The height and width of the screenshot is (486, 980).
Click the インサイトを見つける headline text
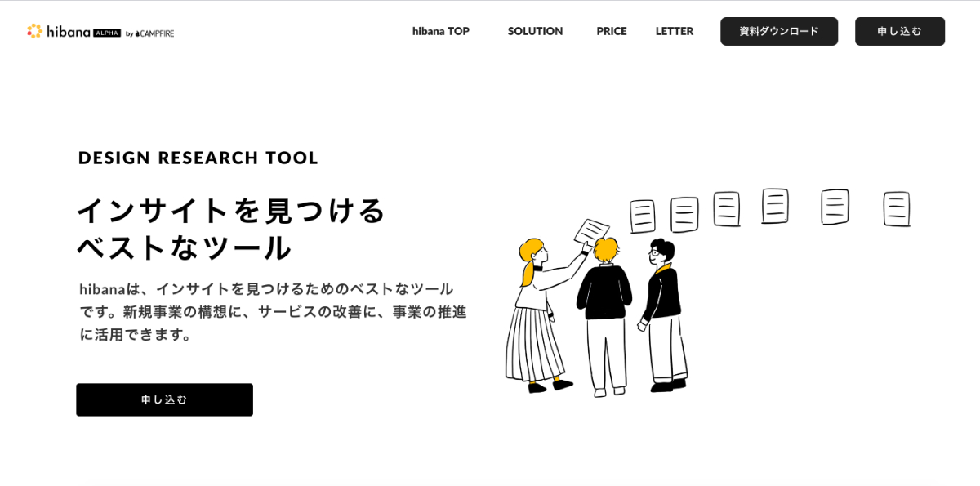point(231,210)
